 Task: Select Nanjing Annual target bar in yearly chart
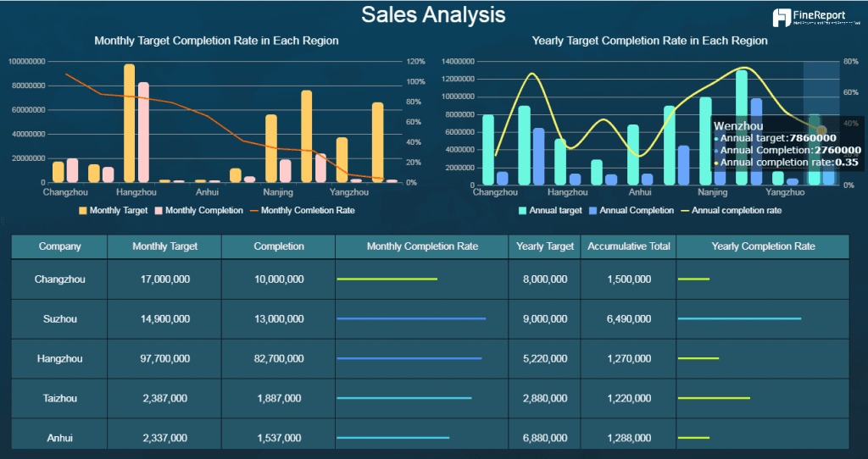pyautogui.click(x=705, y=141)
